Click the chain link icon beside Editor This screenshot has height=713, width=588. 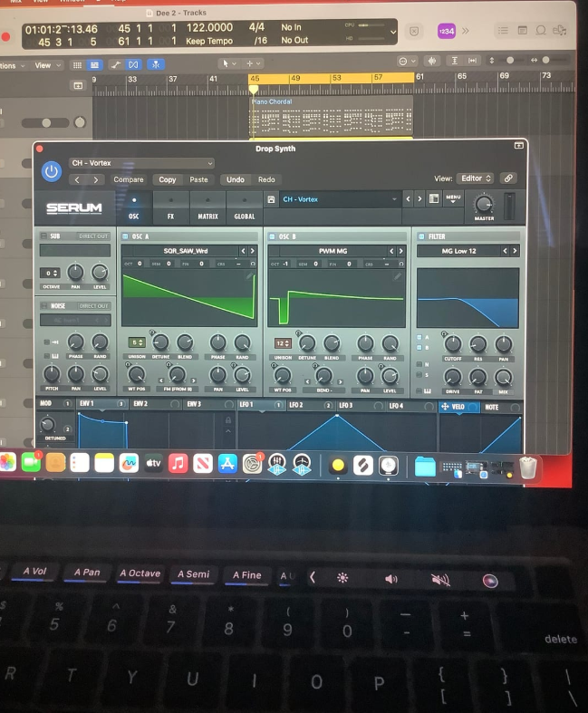click(508, 178)
